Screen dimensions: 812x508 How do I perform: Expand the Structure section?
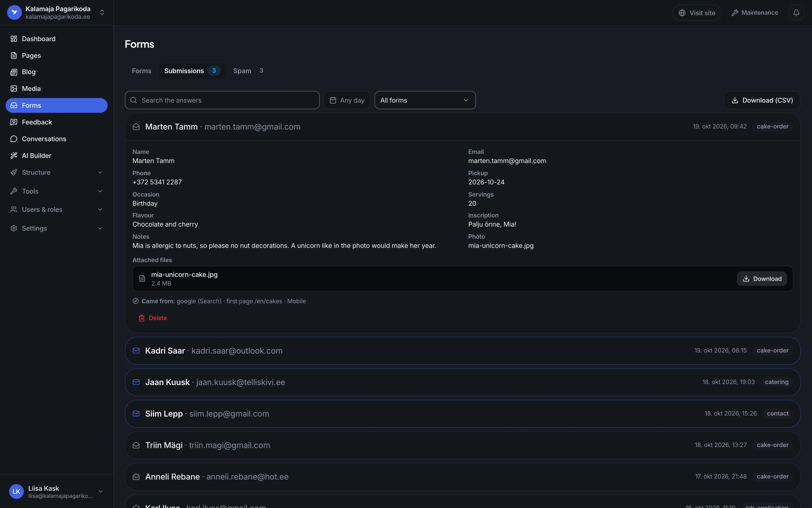tap(56, 172)
